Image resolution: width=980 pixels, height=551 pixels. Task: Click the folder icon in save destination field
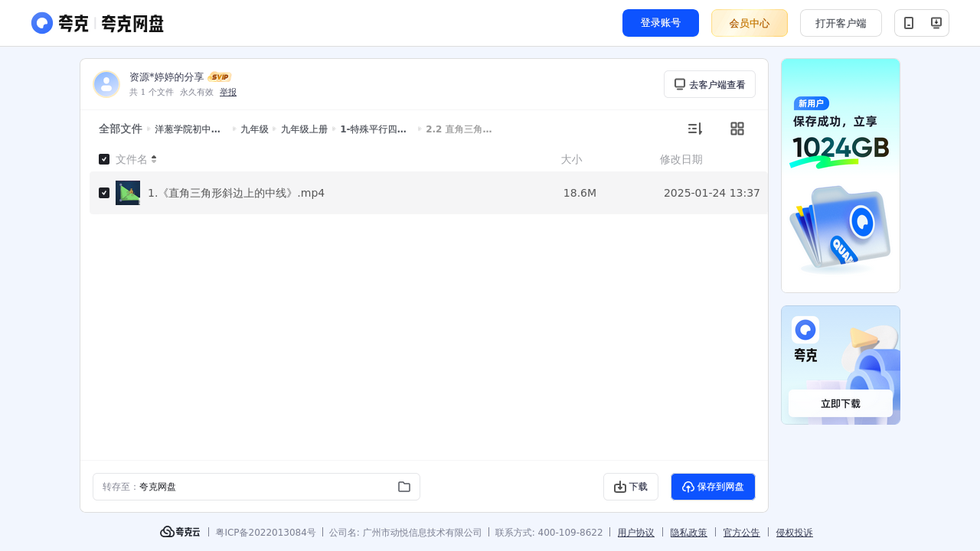404,487
